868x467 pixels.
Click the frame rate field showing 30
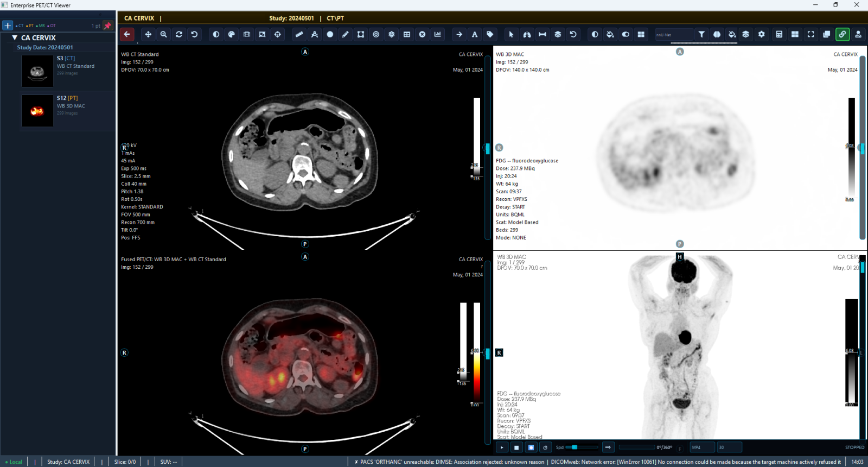pos(729,447)
